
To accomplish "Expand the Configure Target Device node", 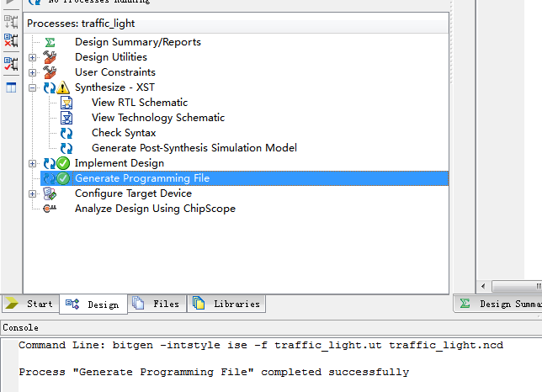I will (33, 193).
